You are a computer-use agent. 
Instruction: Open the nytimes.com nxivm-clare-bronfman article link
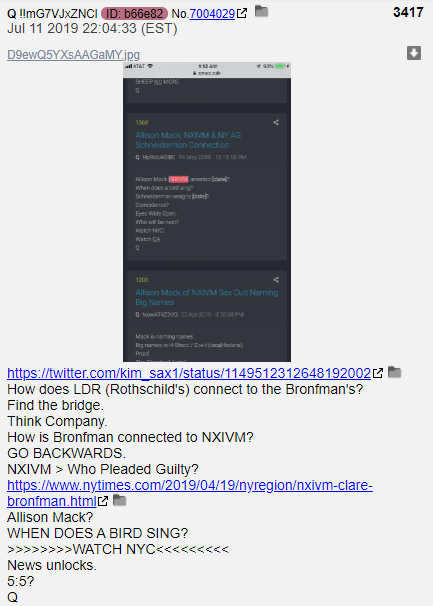click(x=190, y=493)
